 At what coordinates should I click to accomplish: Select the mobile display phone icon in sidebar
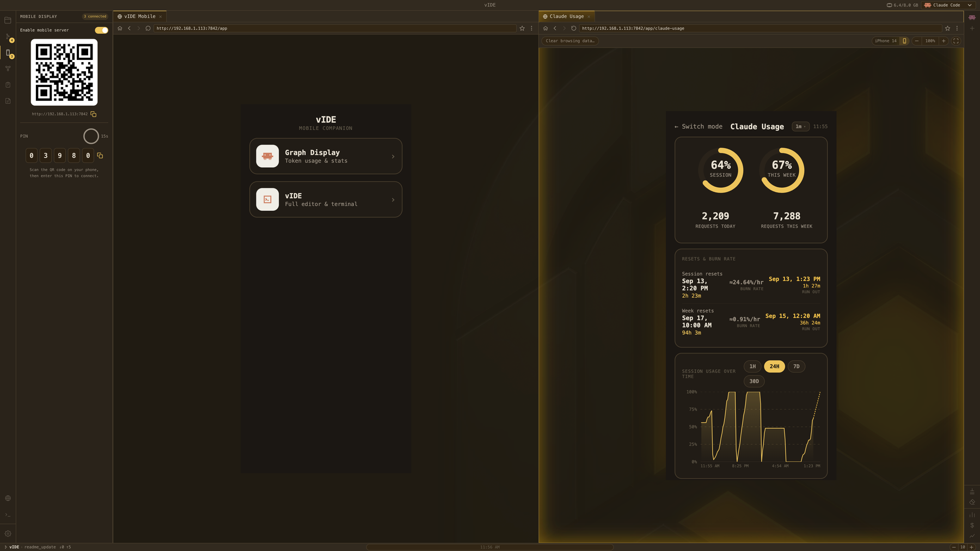(8, 53)
